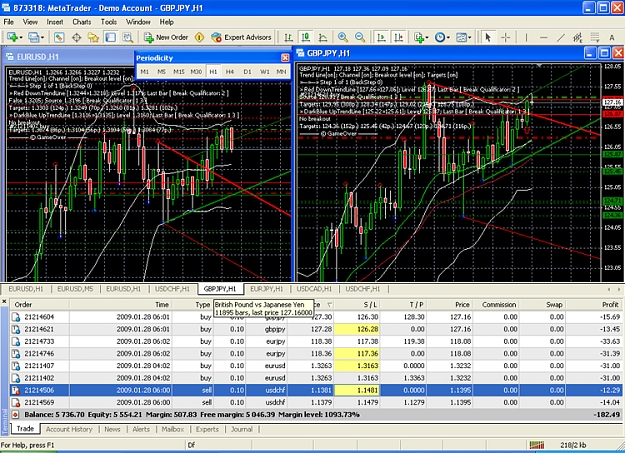Image resolution: width=625 pixels, height=453 pixels.
Task: Toggle chart auto scroll
Action: (381, 37)
